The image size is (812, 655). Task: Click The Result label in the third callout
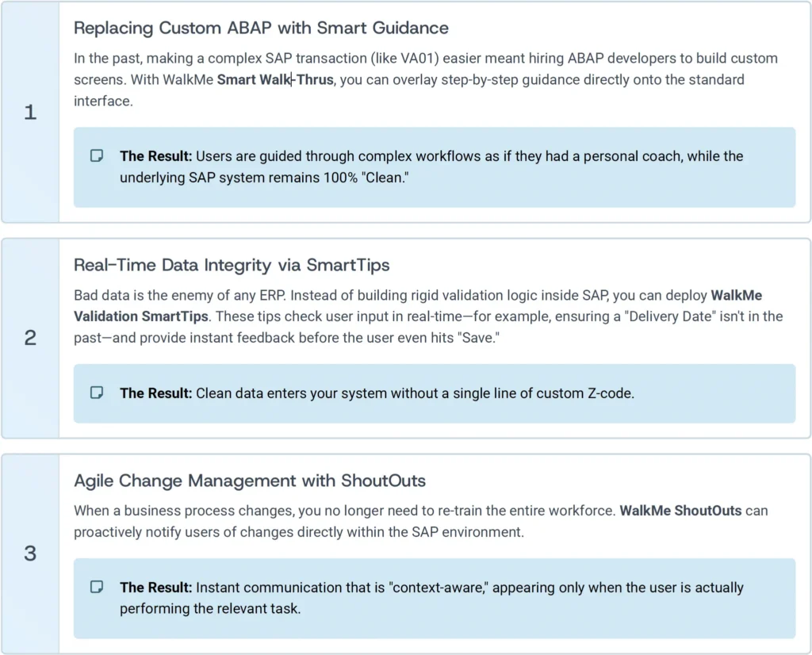point(156,588)
